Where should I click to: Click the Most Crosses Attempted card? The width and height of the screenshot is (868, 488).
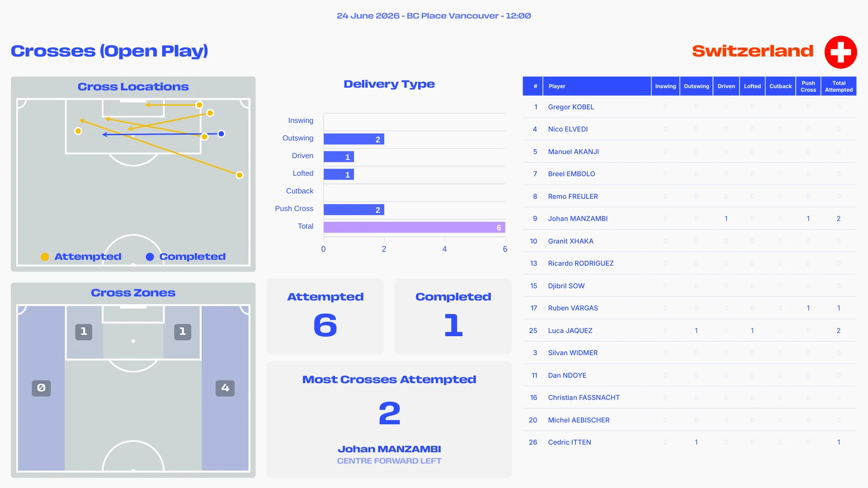click(389, 419)
